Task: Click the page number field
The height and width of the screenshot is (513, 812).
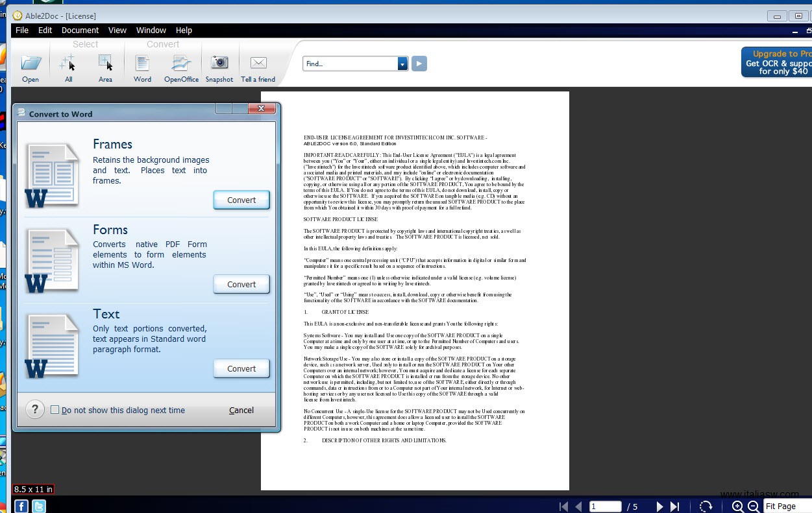Action: coord(605,507)
